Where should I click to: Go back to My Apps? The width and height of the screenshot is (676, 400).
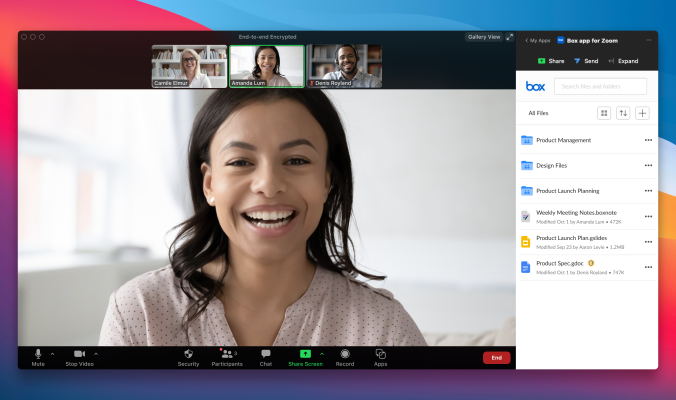tap(538, 41)
